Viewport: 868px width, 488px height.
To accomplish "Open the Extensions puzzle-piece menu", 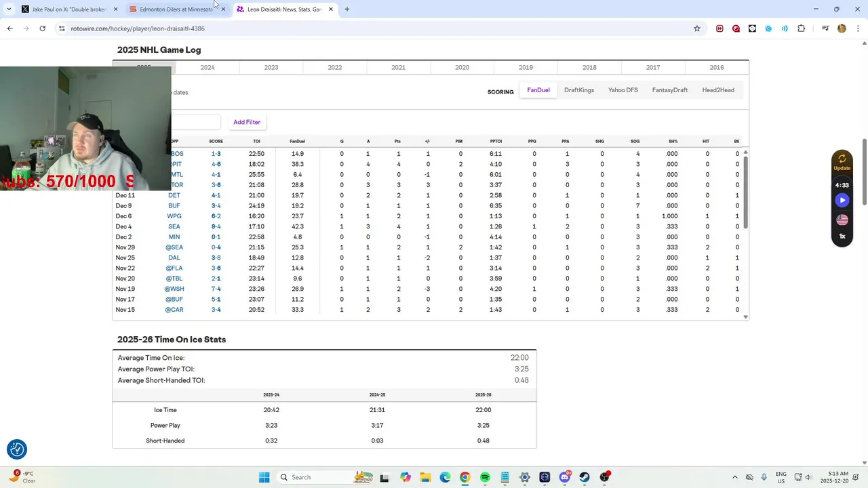I will click(x=802, y=28).
